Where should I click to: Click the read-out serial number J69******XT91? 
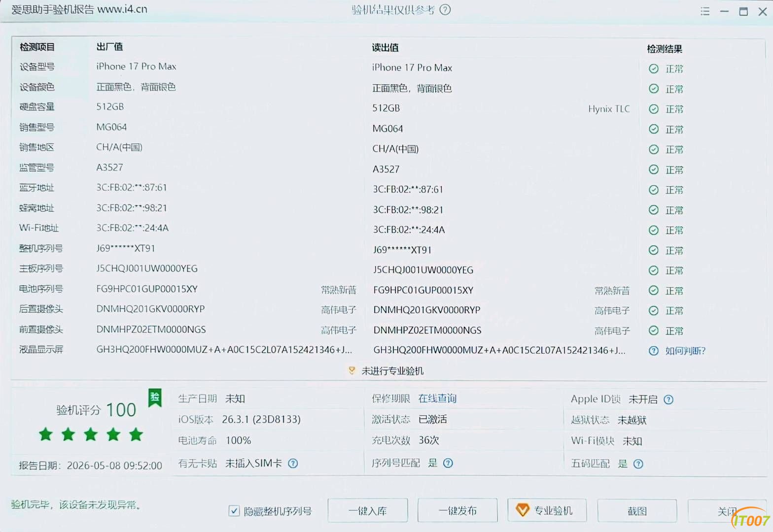[x=402, y=250]
